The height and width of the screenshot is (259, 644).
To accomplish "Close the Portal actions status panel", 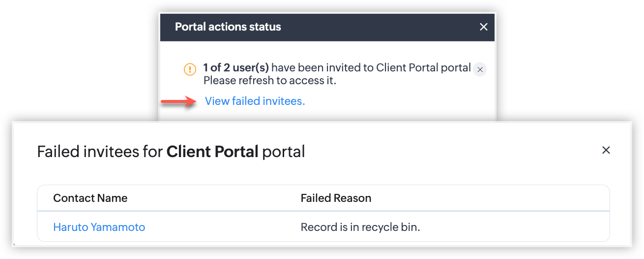I will click(483, 27).
